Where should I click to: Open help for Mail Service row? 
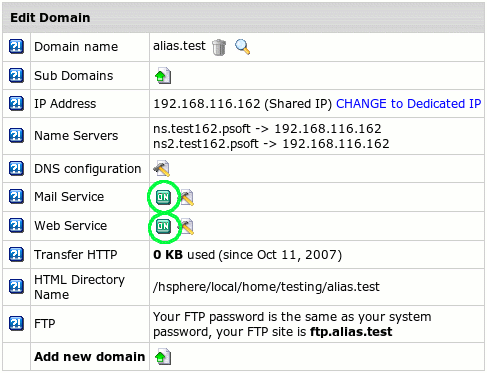pos(16,196)
